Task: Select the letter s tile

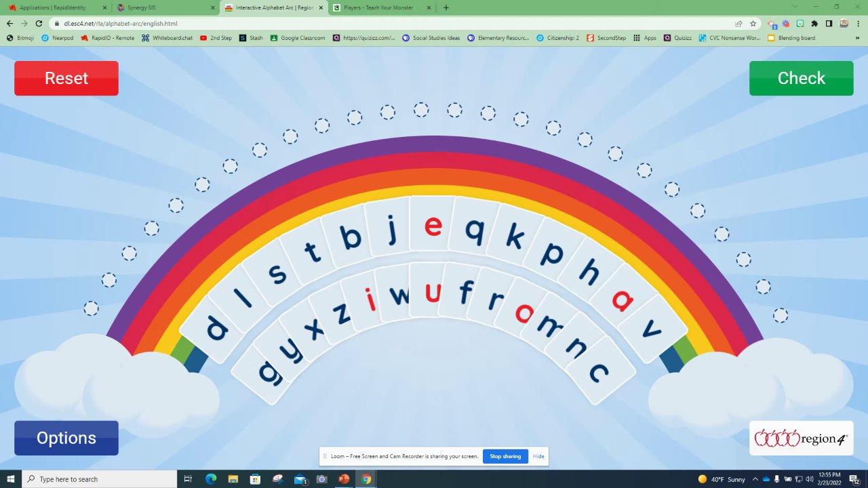Action: point(276,273)
